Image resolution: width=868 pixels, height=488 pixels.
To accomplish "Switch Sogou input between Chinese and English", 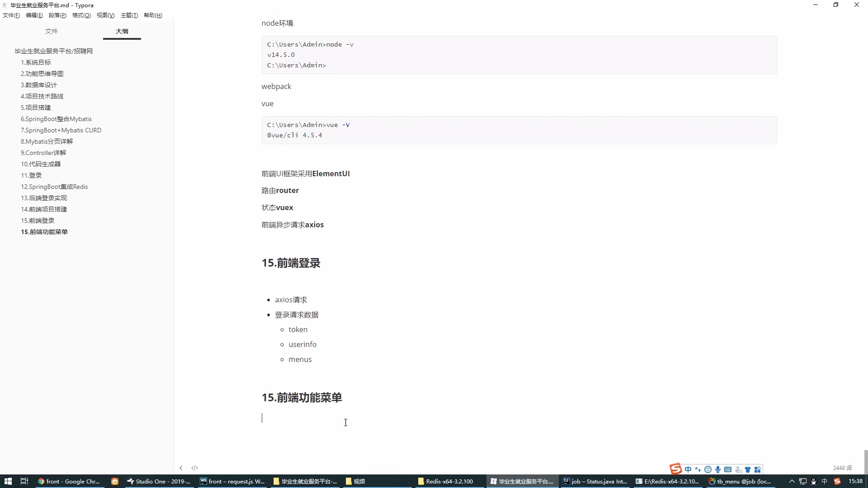I will pyautogui.click(x=688, y=470).
